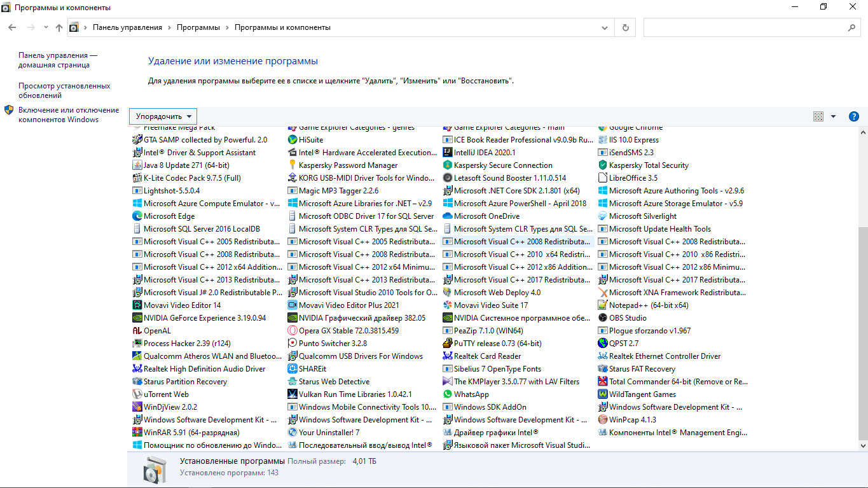Click the OBS Studio icon
The height and width of the screenshot is (488, 868).
click(603, 318)
